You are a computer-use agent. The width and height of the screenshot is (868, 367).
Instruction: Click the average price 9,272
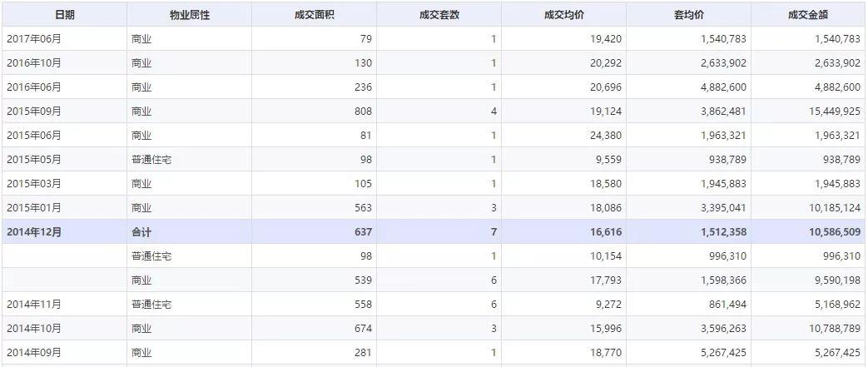[x=608, y=305]
